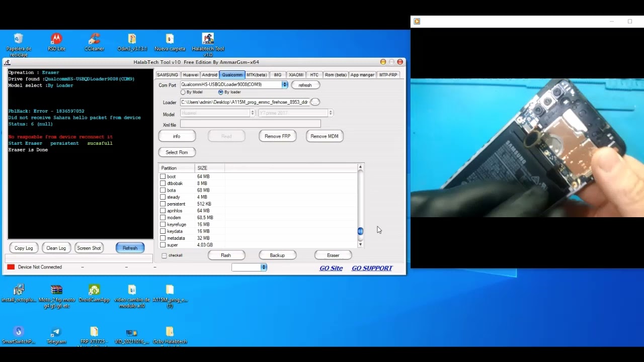Click the Select Rom button
The width and height of the screenshot is (644, 362).
pyautogui.click(x=177, y=152)
